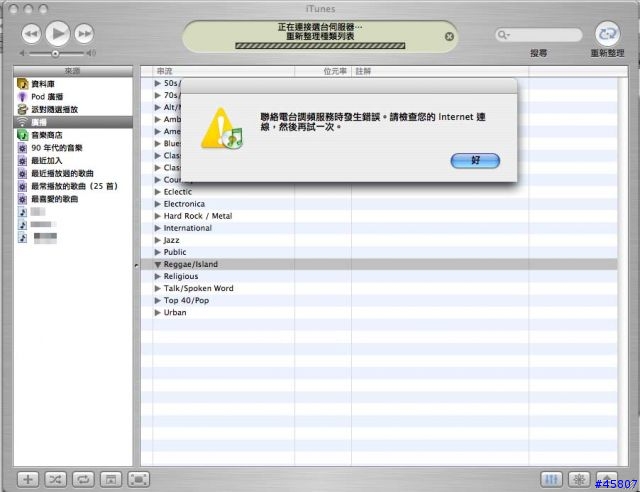Expand Hard Rock / Metal category
The height and width of the screenshot is (492, 640).
click(158, 216)
